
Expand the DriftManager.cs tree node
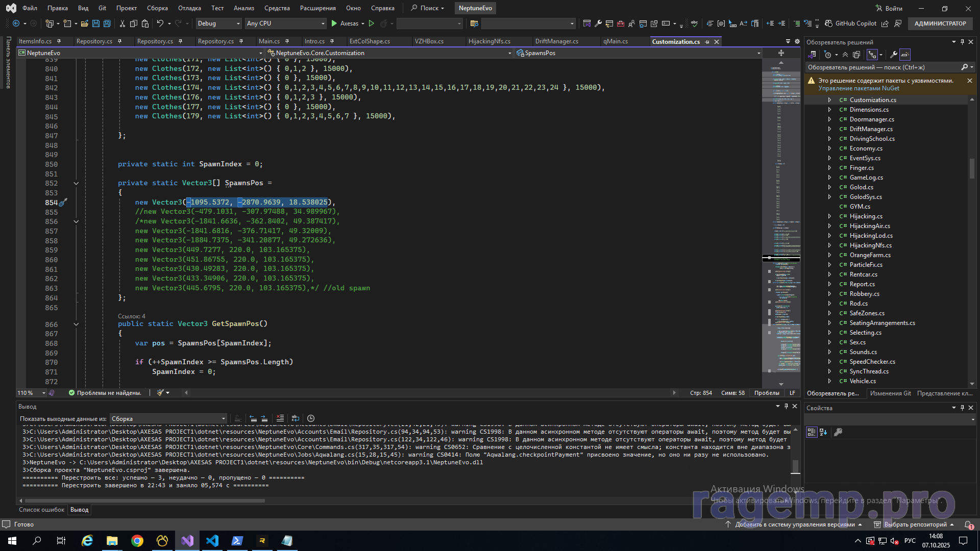coord(829,129)
